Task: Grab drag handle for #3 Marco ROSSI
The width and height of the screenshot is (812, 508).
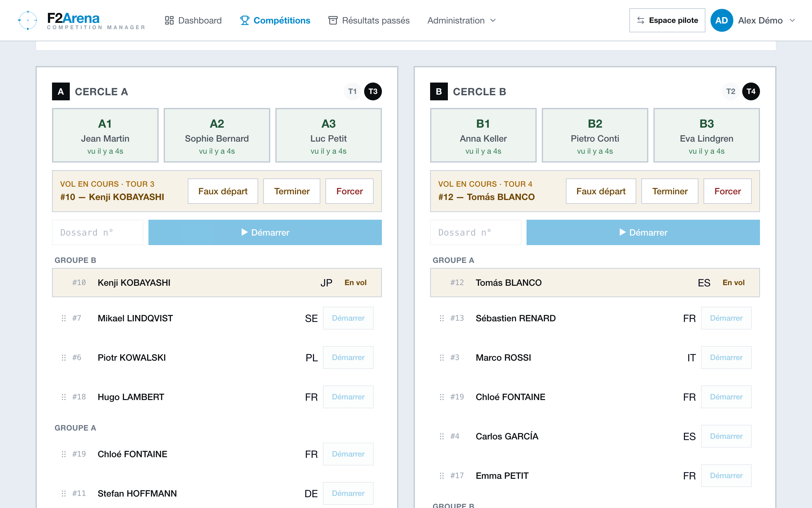Action: [x=442, y=358]
